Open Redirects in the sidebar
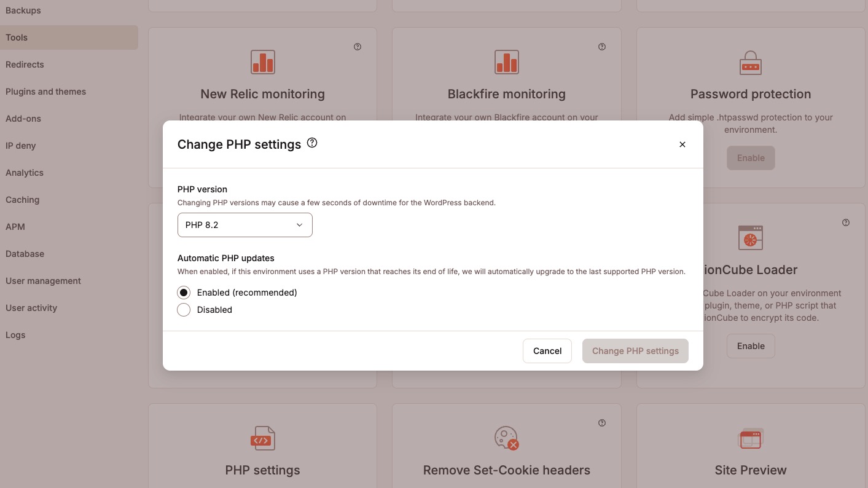 click(25, 65)
